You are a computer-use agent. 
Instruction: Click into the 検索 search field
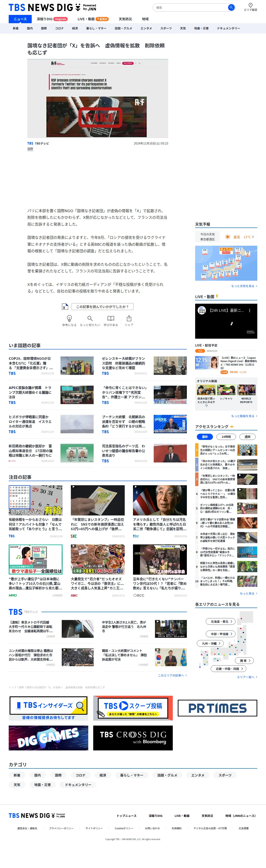(x=190, y=7)
